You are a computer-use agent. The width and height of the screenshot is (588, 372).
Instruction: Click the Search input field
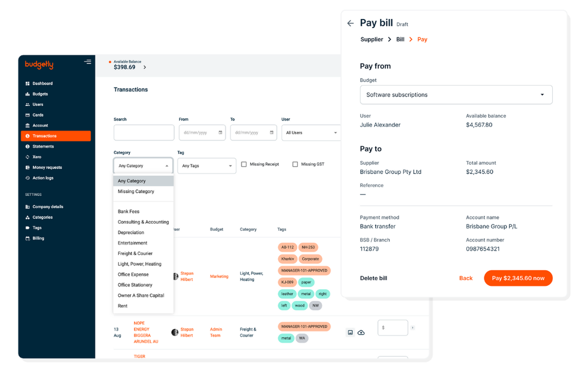coord(144,133)
